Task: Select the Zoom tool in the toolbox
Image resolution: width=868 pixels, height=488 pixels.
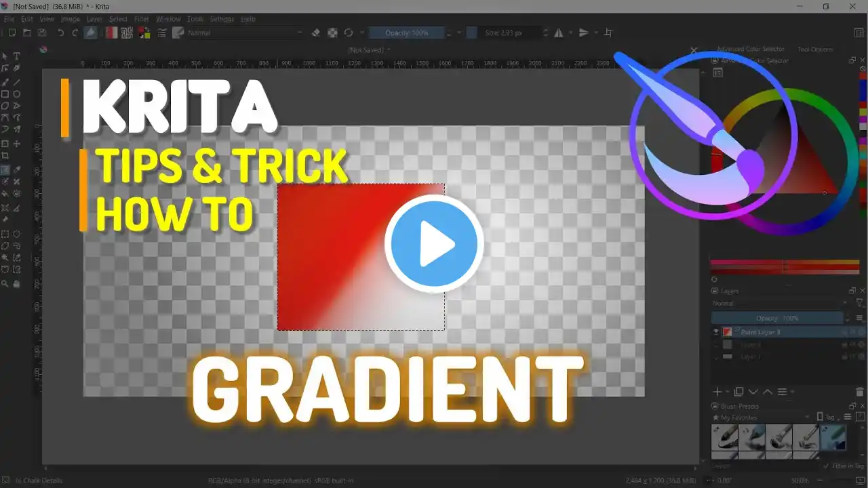Action: pos(5,283)
